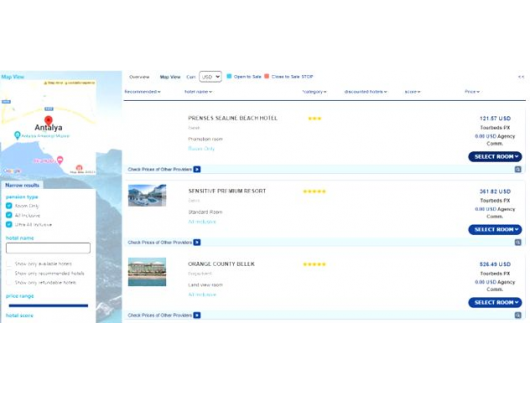Image resolution: width=530 pixels, height=393 pixels.
Task: Sort by Price column dropdown
Action: click(472, 92)
